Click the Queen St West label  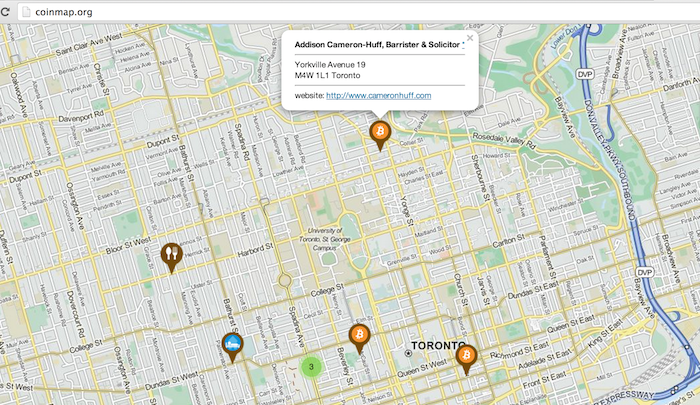(422, 367)
